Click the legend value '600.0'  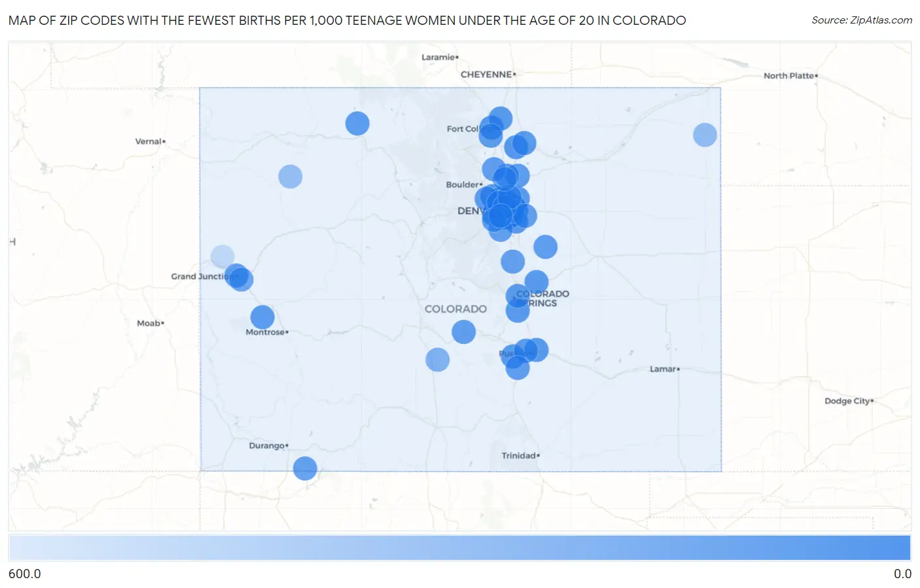point(25,574)
